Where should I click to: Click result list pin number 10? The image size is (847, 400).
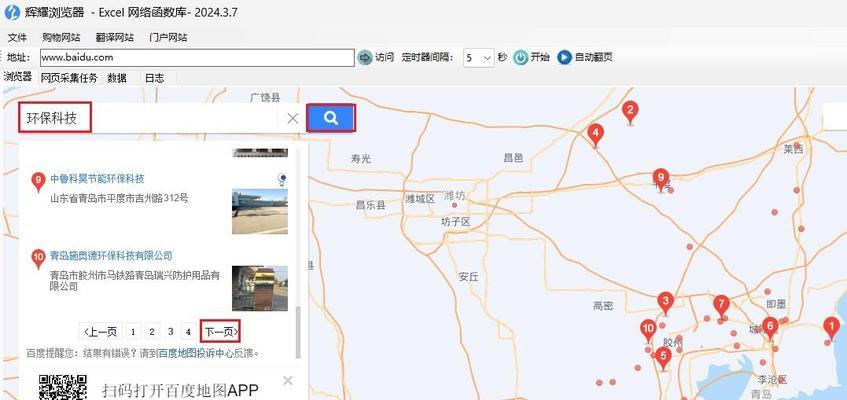38,259
